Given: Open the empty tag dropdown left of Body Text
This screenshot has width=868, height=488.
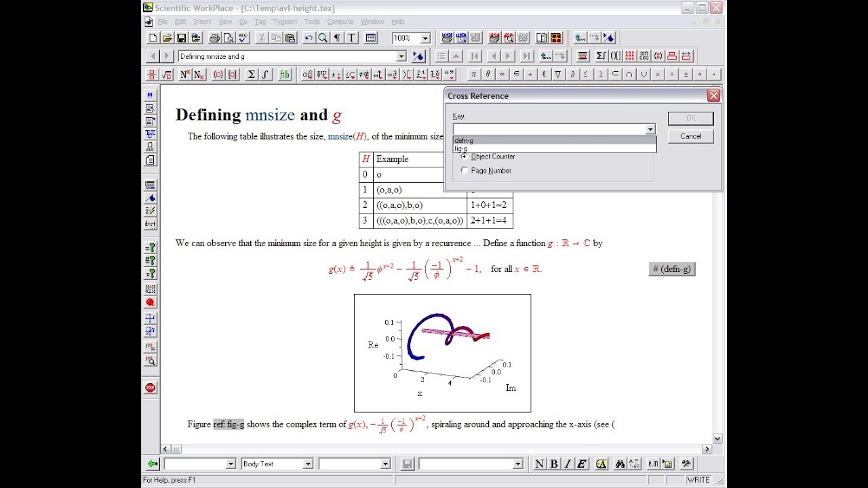Looking at the screenshot, I should pos(230,464).
